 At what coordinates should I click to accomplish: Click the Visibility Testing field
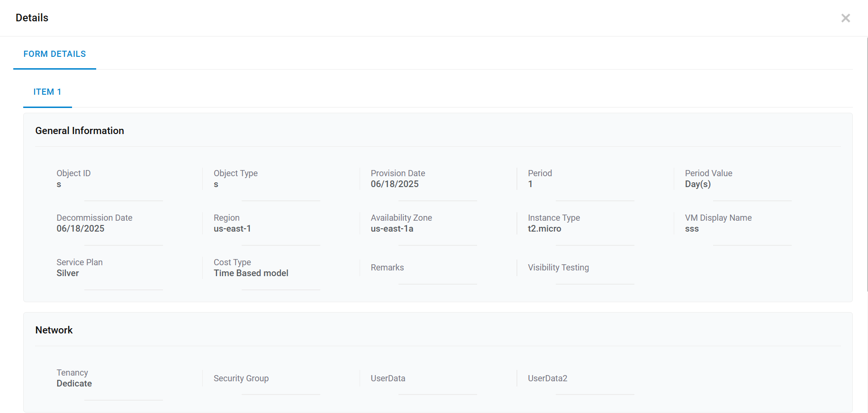pos(578,268)
